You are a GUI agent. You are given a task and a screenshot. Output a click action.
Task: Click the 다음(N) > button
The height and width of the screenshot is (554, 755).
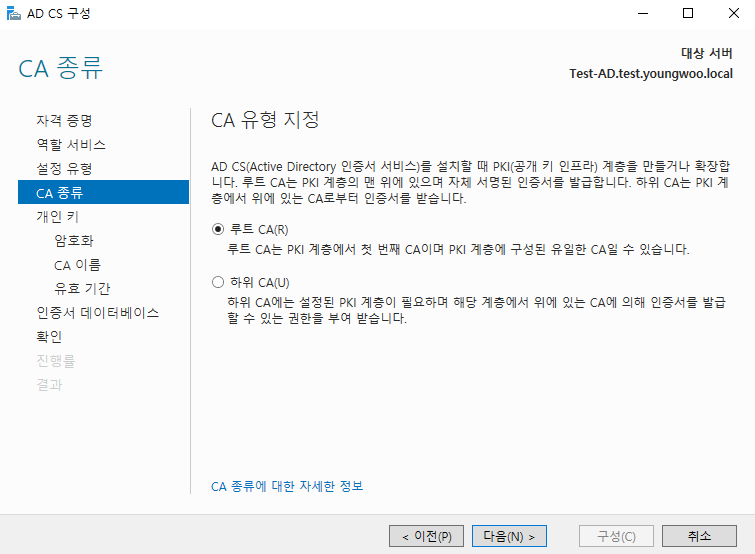(x=509, y=536)
